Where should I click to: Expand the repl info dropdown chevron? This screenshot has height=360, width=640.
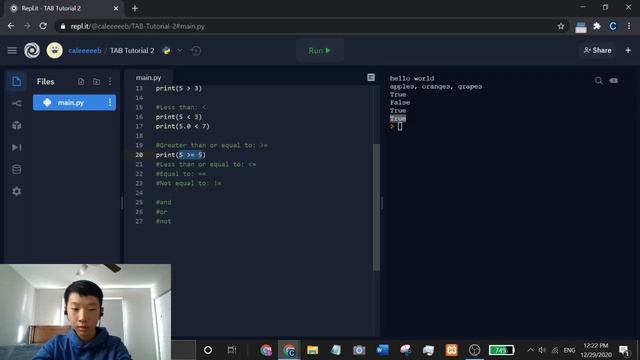pyautogui.click(x=180, y=51)
